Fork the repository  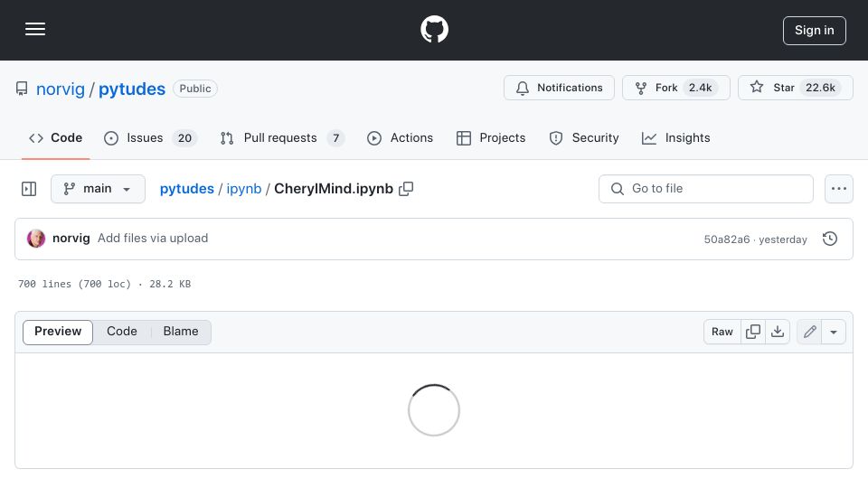[676, 88]
